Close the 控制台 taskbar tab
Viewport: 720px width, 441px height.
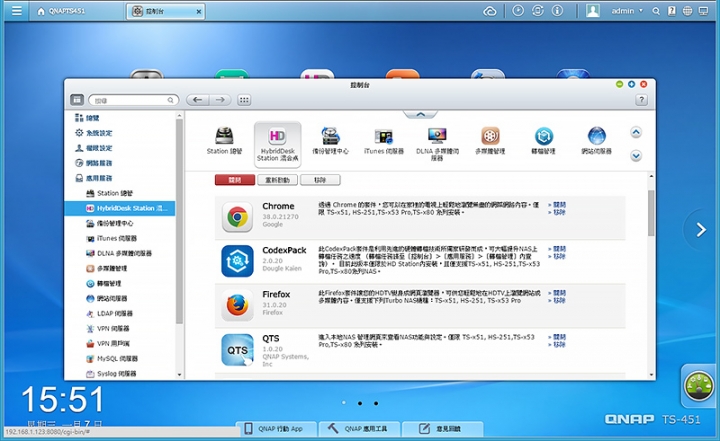pos(199,11)
